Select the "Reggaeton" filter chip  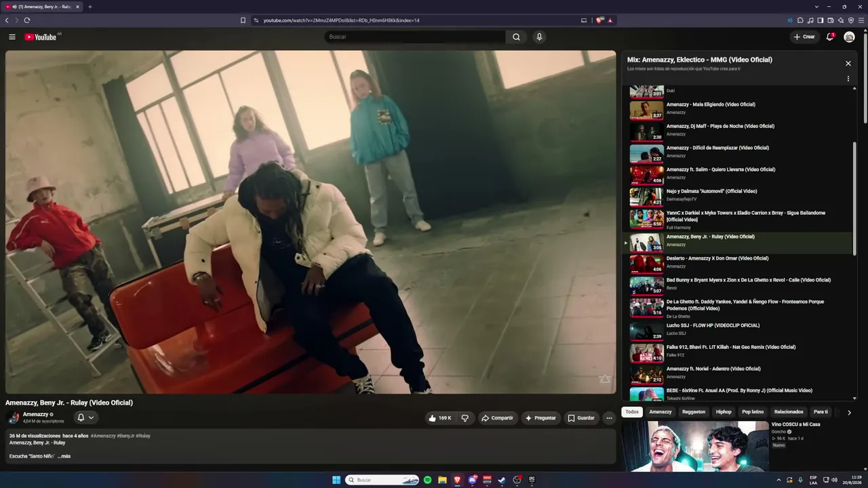click(x=694, y=412)
